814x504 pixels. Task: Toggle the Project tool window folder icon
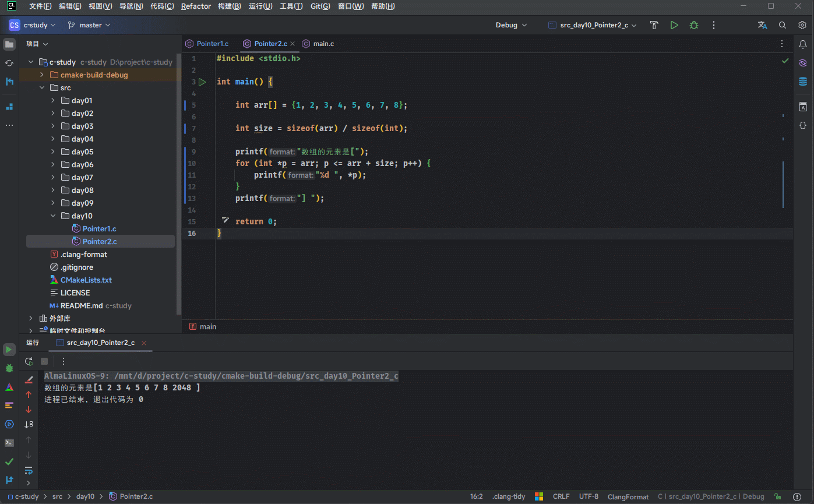tap(9, 44)
